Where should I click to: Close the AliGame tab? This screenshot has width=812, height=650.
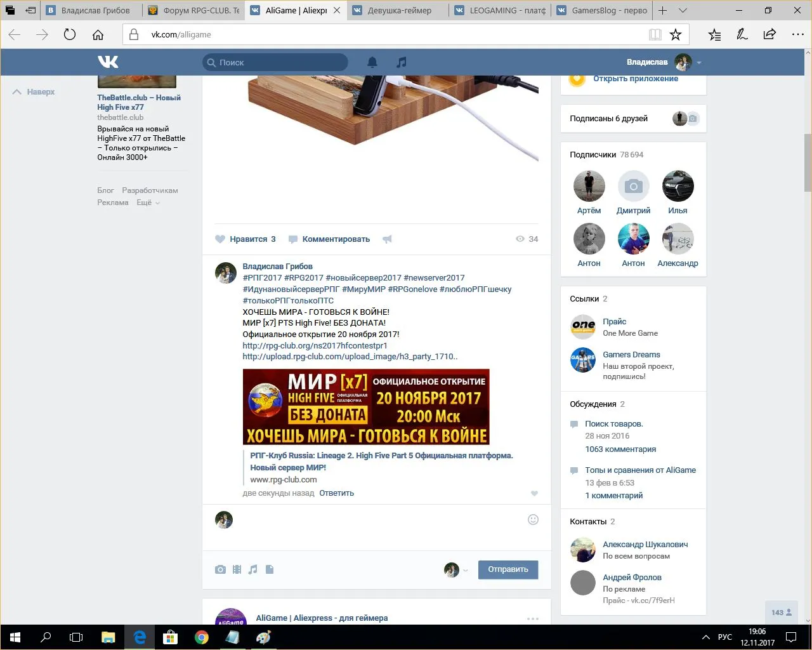337,10
